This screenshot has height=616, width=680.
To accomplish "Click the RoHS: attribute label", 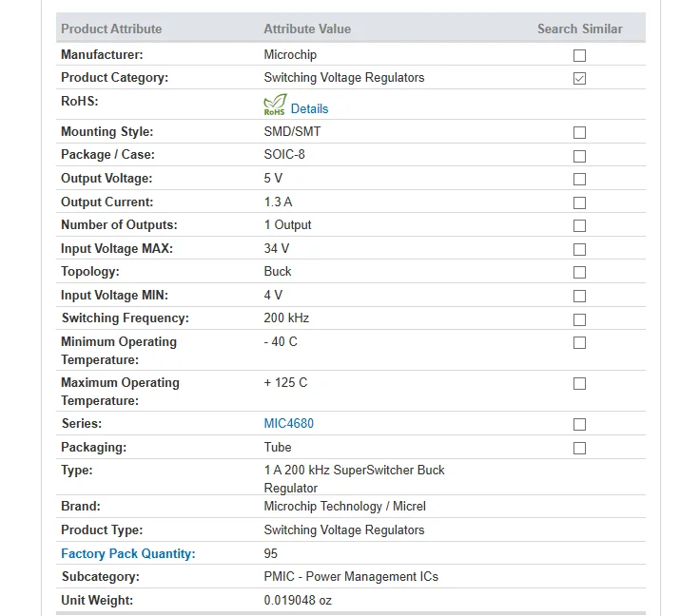I will pyautogui.click(x=79, y=101).
